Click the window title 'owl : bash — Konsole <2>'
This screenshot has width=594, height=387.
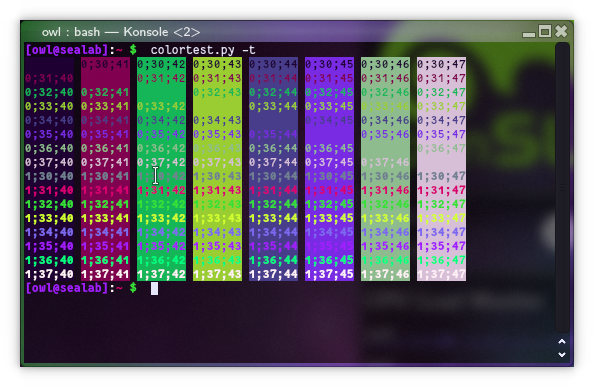(x=121, y=32)
